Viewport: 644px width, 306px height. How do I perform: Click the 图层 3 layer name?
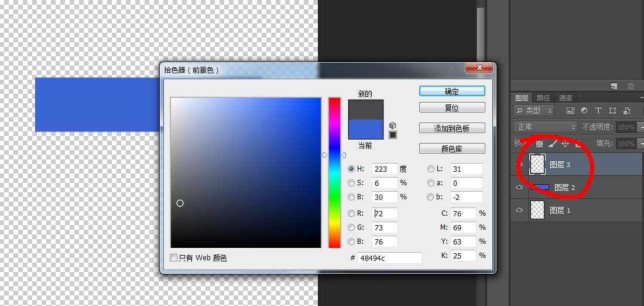pos(560,165)
